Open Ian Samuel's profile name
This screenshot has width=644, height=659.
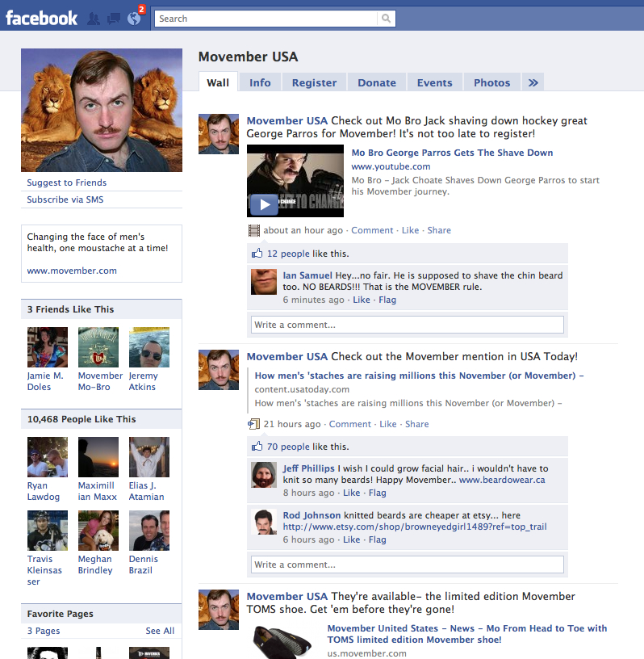tap(307, 275)
